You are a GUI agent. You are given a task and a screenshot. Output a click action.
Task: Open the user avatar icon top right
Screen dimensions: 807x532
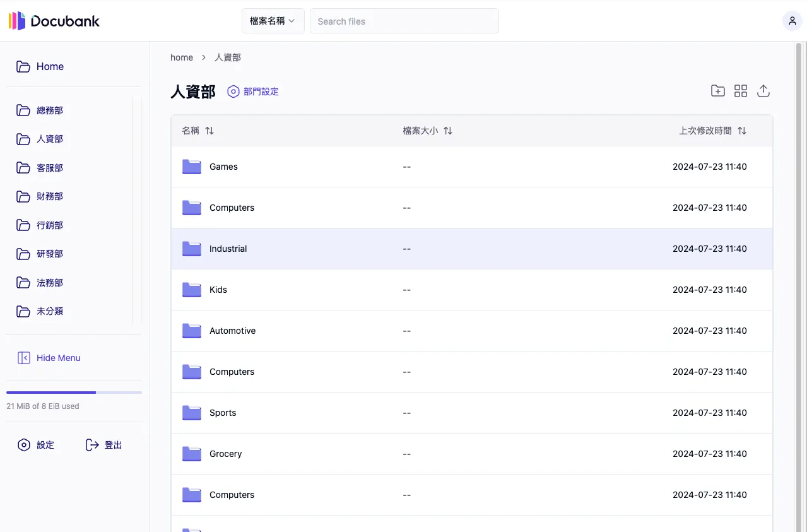click(x=792, y=21)
